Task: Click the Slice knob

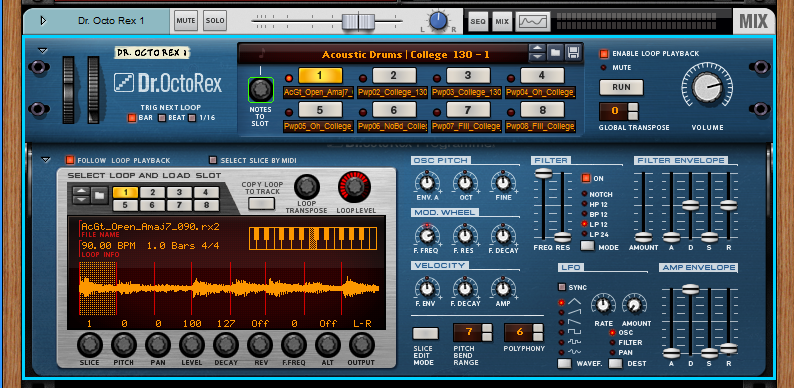Action: pyautogui.click(x=90, y=345)
